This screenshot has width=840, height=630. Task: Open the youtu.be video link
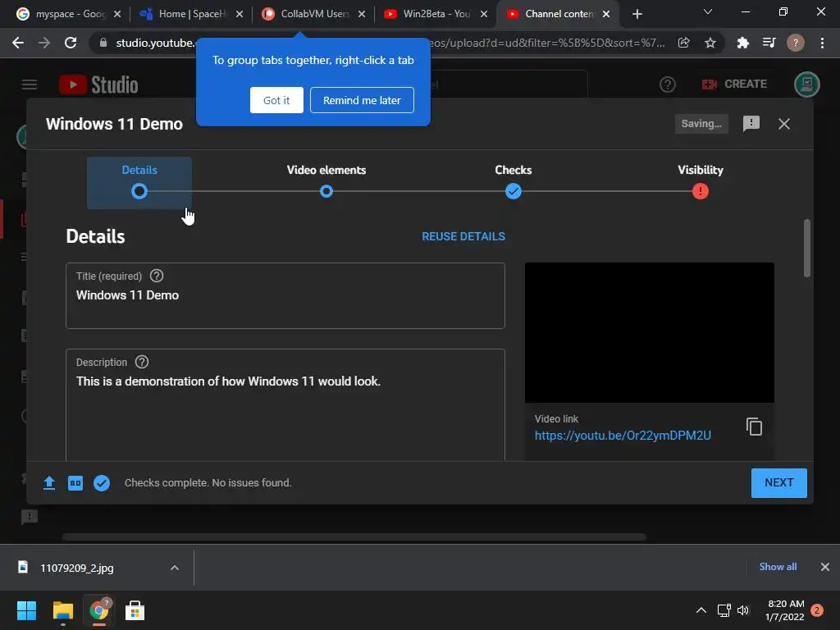coord(623,436)
